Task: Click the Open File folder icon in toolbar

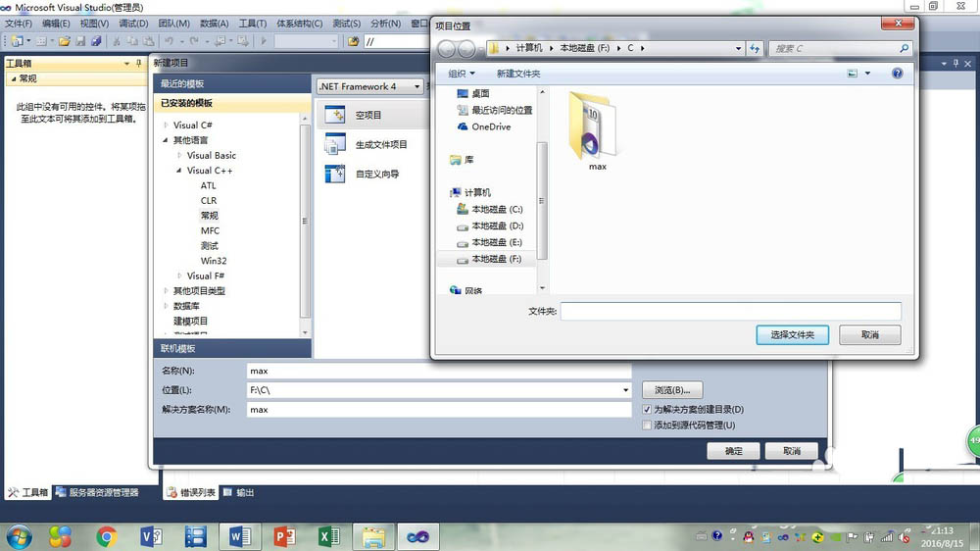Action: pos(64,41)
